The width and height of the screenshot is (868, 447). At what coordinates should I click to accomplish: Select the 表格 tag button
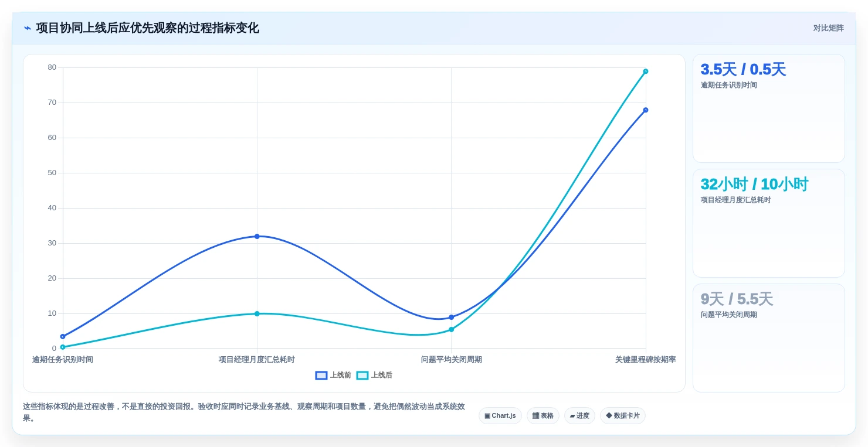(x=543, y=416)
